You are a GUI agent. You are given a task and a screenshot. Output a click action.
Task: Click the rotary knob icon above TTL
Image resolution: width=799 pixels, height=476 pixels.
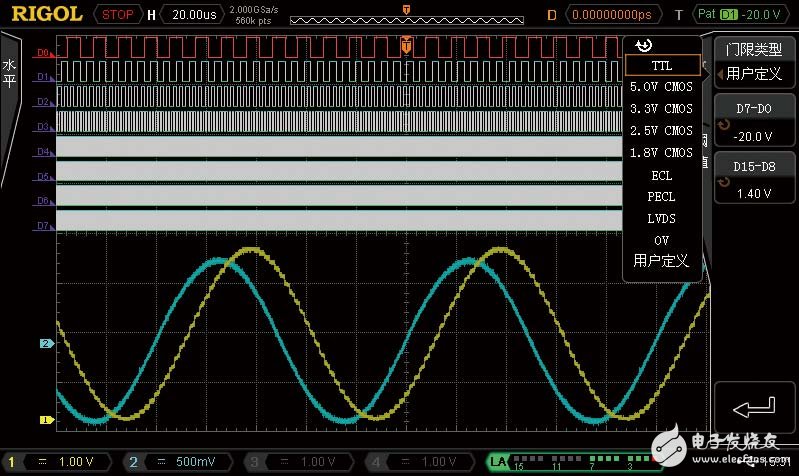click(x=645, y=45)
